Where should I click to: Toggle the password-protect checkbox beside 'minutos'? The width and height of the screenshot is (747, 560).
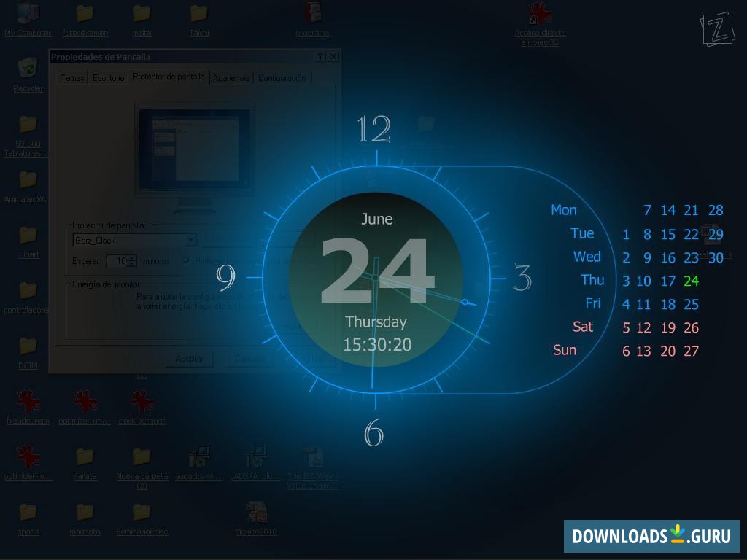186,260
